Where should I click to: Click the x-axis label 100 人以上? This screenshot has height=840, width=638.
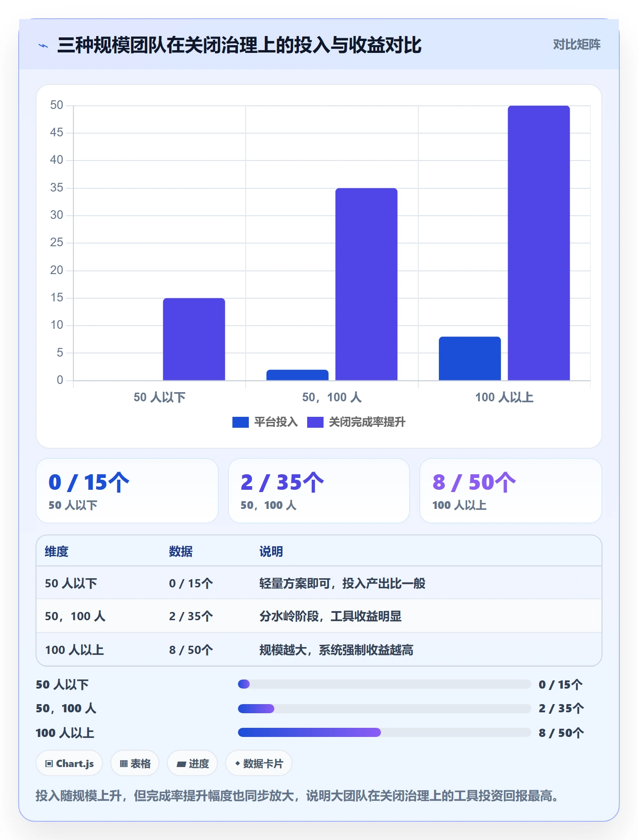pyautogui.click(x=504, y=397)
